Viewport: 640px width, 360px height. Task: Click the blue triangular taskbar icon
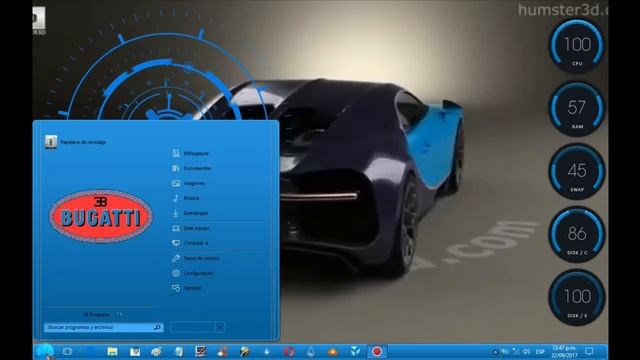[355, 351]
